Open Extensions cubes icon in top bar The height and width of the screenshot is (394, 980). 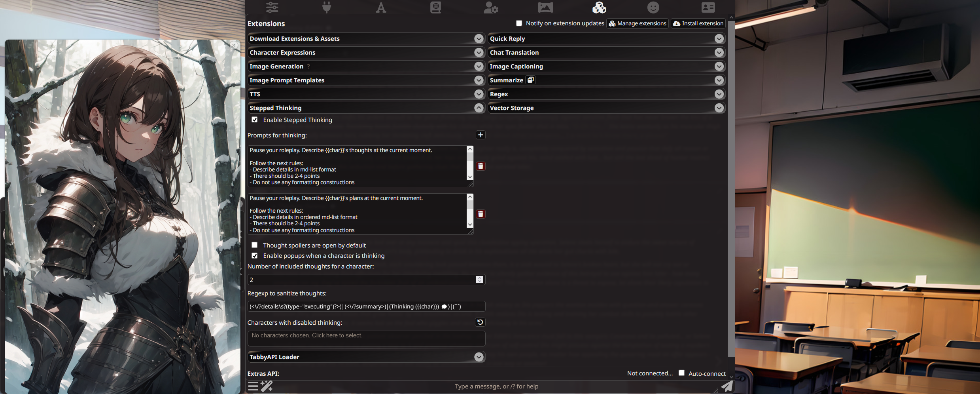[599, 7]
